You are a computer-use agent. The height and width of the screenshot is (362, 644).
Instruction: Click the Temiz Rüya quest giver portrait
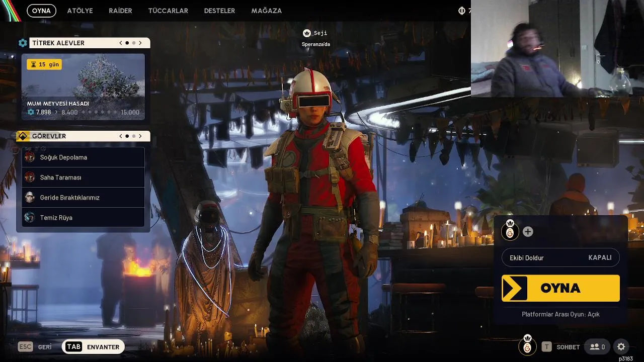[x=30, y=218]
